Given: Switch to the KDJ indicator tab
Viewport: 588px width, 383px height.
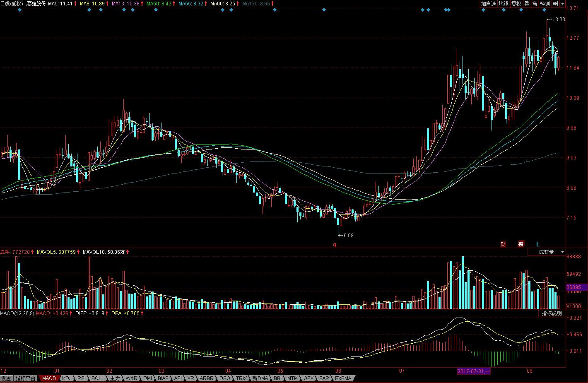Looking at the screenshot, I should (67, 378).
